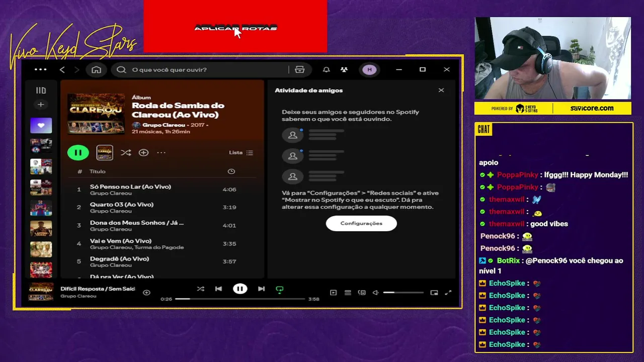The height and width of the screenshot is (362, 644).
Task: Open the Browse icon beside search
Action: pos(300,70)
